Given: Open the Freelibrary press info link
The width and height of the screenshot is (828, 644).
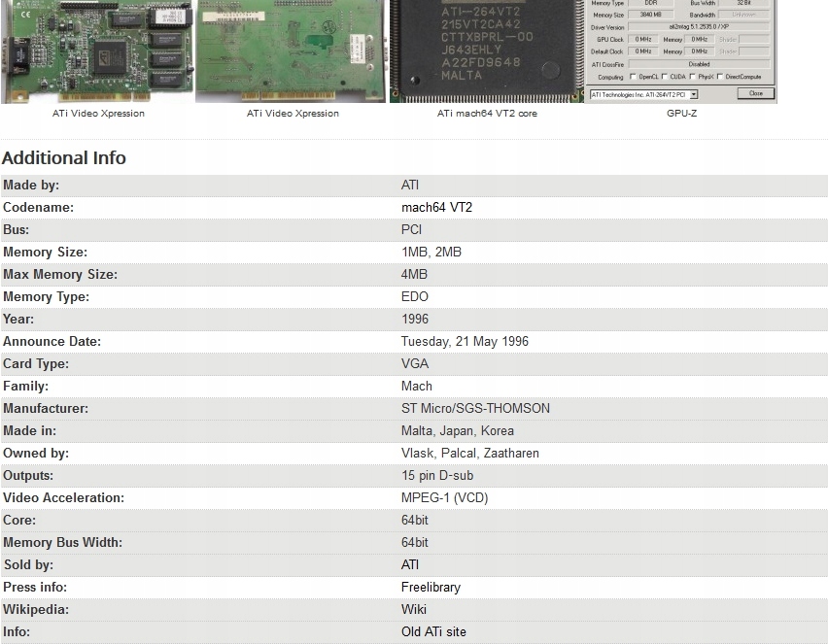Looking at the screenshot, I should click(x=431, y=588).
